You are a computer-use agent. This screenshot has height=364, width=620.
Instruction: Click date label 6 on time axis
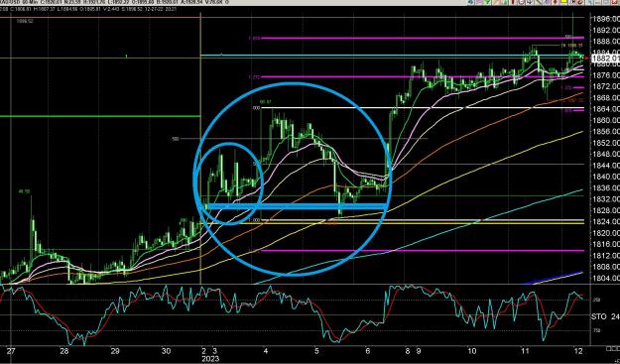pyautogui.click(x=368, y=351)
